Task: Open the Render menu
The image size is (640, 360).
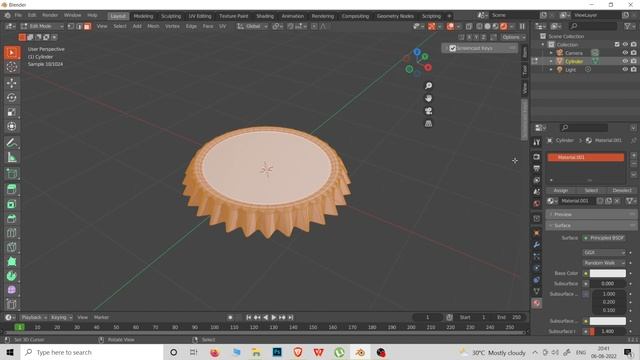Action: [x=50, y=15]
